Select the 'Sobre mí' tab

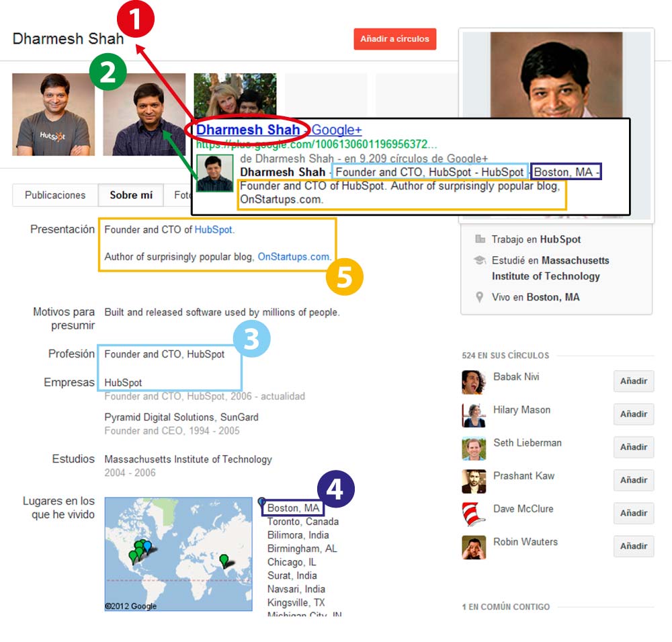click(131, 195)
